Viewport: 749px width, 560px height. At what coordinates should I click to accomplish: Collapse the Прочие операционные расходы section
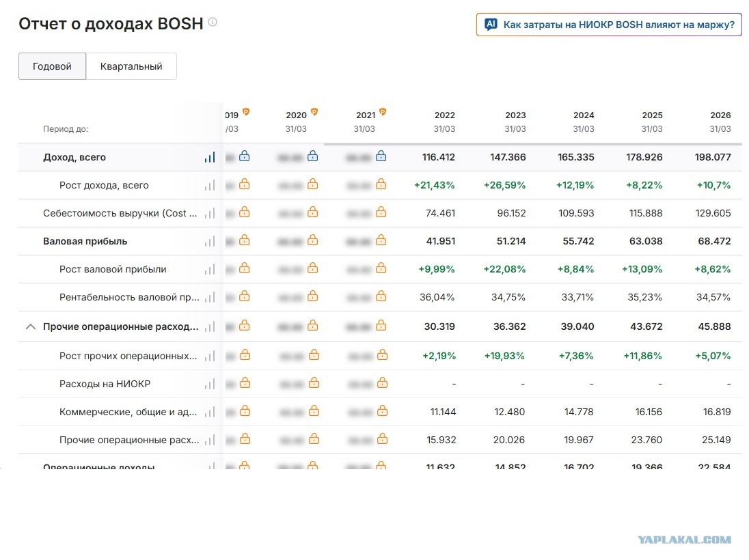tap(31, 326)
